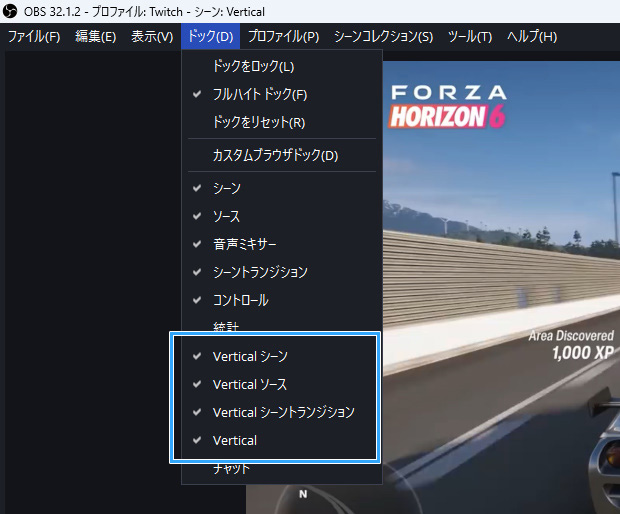Image resolution: width=620 pixels, height=514 pixels.
Task: Open the ファイル(F) menu
Action: click(34, 37)
